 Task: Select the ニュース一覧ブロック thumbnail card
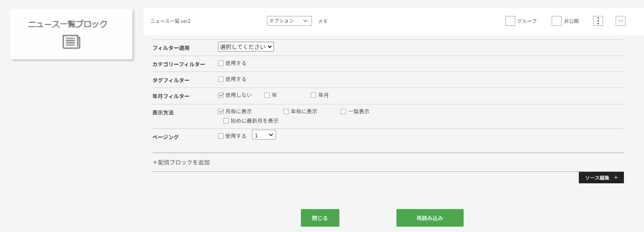[x=71, y=34]
